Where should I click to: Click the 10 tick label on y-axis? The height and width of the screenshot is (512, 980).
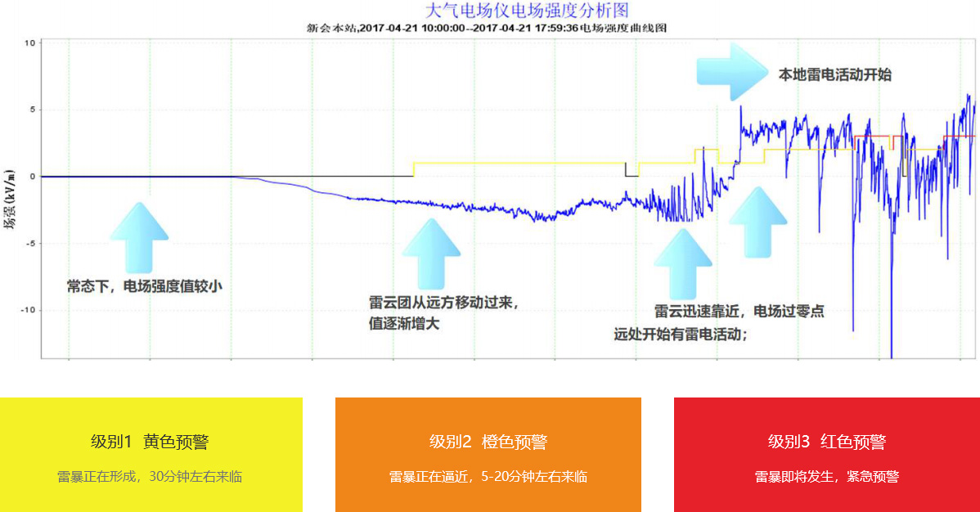tap(29, 43)
